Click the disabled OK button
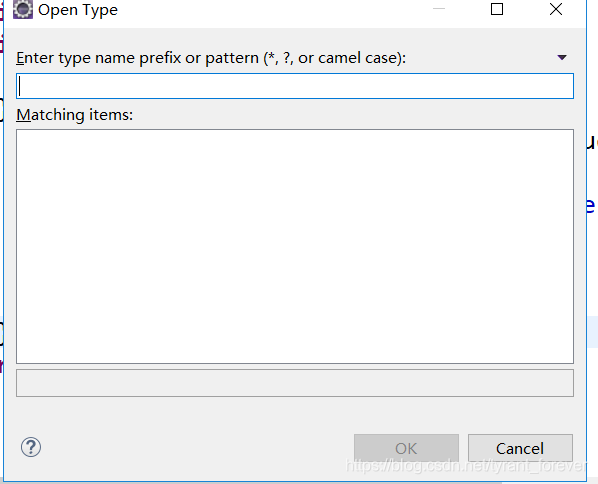This screenshot has width=598, height=484. pyautogui.click(x=406, y=448)
